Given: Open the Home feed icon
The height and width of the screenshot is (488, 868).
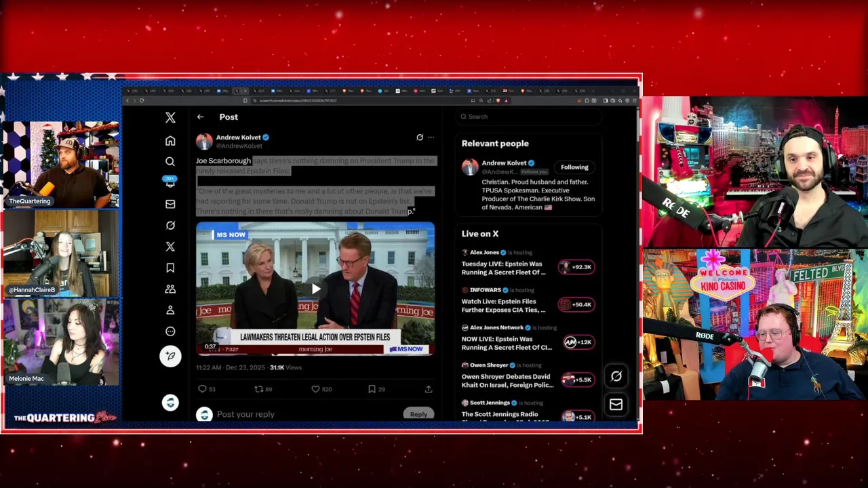Looking at the screenshot, I should coord(170,140).
